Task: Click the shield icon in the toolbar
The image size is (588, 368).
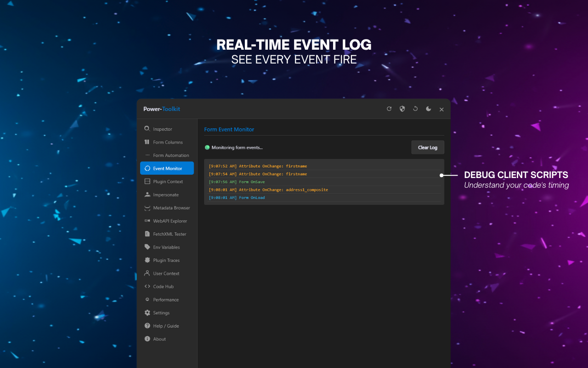Action: 402,109
